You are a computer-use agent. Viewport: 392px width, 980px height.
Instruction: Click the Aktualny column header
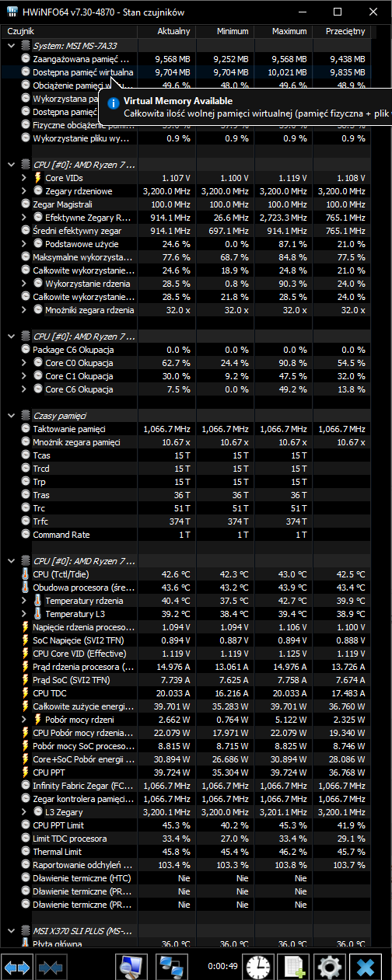point(166,31)
